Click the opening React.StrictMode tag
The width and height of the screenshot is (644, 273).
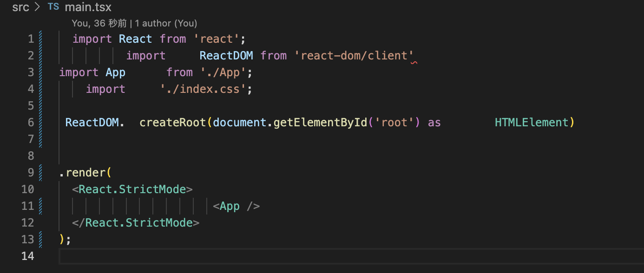[x=132, y=189]
